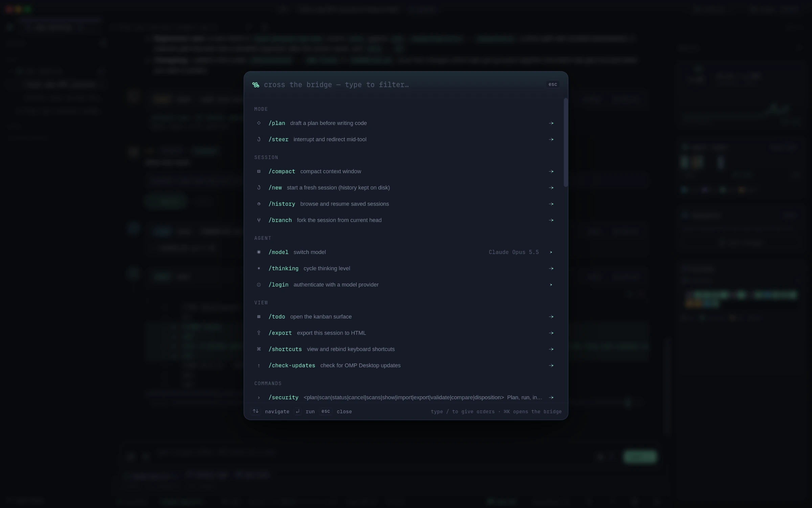Viewport: 812px width, 508px height.
Task: Click the refresh icon beside /new
Action: point(259,188)
